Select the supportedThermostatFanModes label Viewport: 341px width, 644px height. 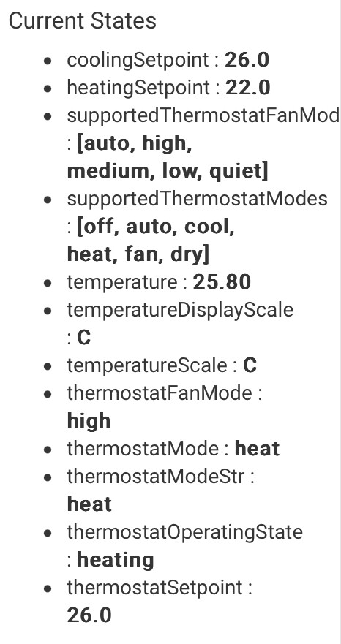click(203, 115)
